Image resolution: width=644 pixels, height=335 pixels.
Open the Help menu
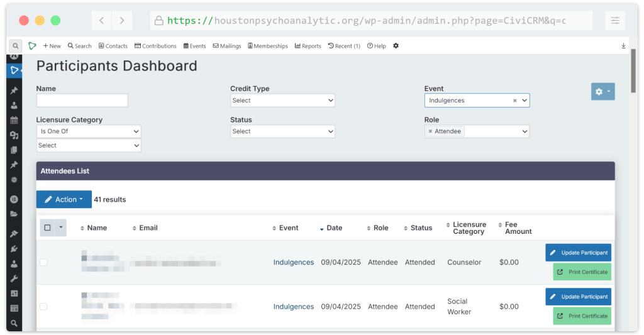coord(377,46)
